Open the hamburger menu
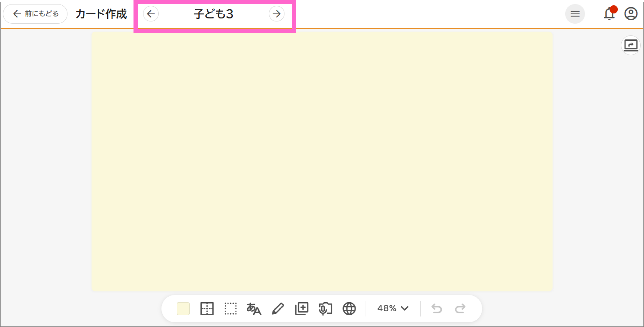The image size is (644, 327). (x=575, y=14)
